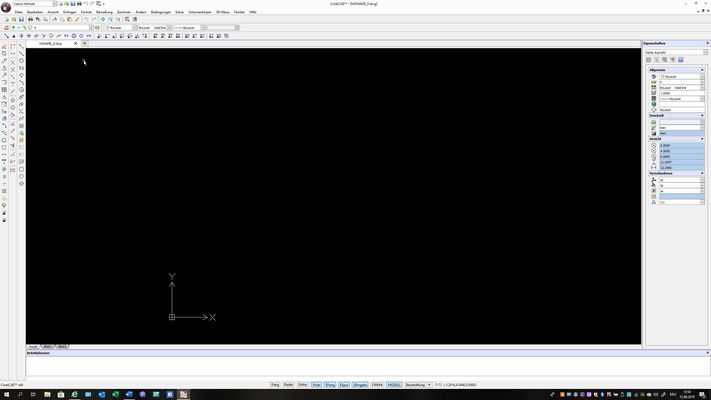Viewport: 711px width, 400px height.
Task: Click the Pan icon in the standard toolbar
Action: pos(103,20)
